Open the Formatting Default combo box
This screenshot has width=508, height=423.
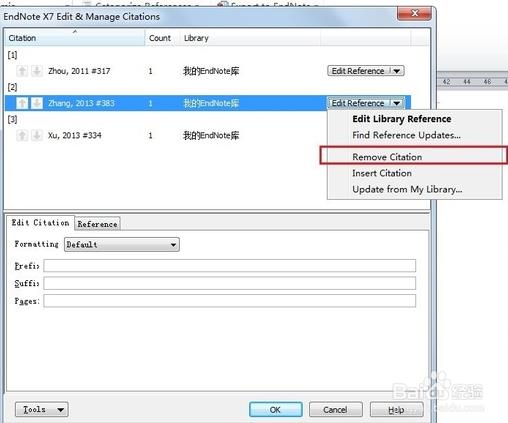(x=122, y=245)
